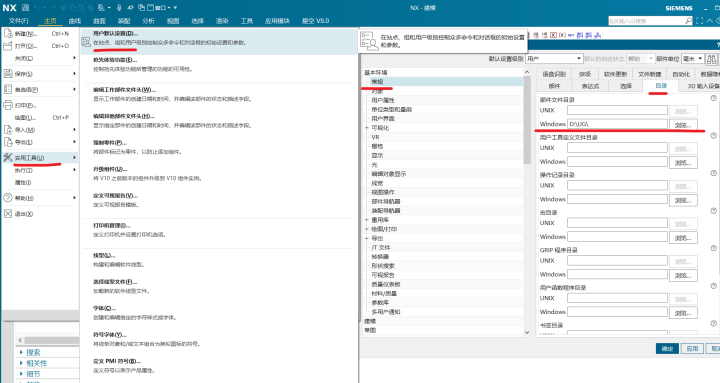The width and height of the screenshot is (720, 383).
Task: Click the 应用 button
Action: (692, 349)
